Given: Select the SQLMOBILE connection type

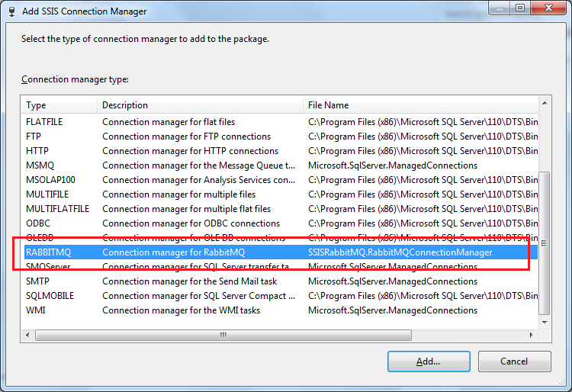Looking at the screenshot, I should point(50,296).
